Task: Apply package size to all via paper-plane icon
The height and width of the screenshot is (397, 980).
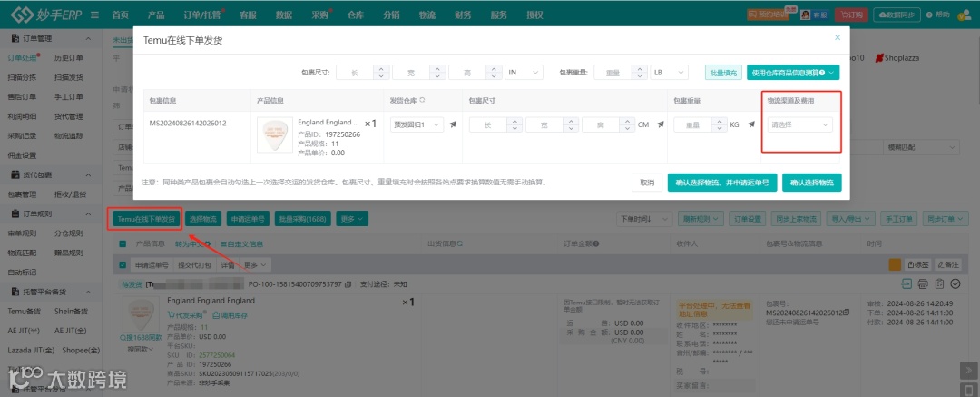Action: (660, 124)
